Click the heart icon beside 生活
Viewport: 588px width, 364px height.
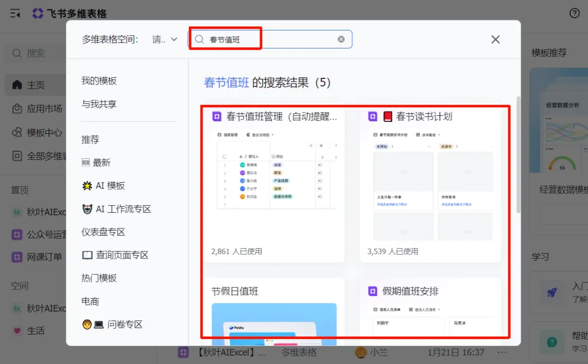coord(17,331)
